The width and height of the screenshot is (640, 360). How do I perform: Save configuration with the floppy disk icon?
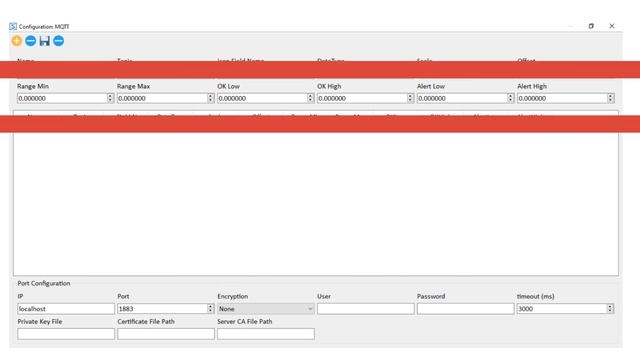(x=44, y=41)
